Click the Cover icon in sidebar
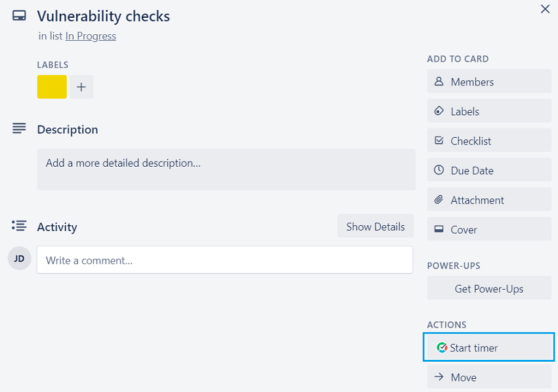558x392 pixels. [439, 230]
